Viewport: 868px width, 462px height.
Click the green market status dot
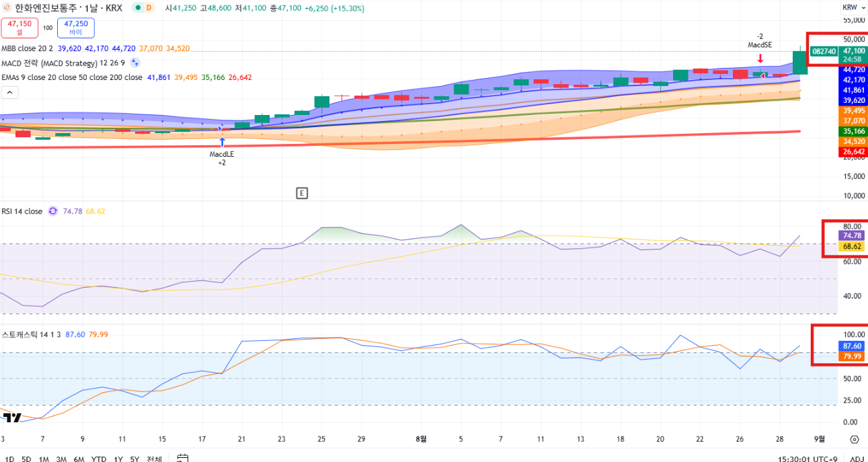click(137, 8)
